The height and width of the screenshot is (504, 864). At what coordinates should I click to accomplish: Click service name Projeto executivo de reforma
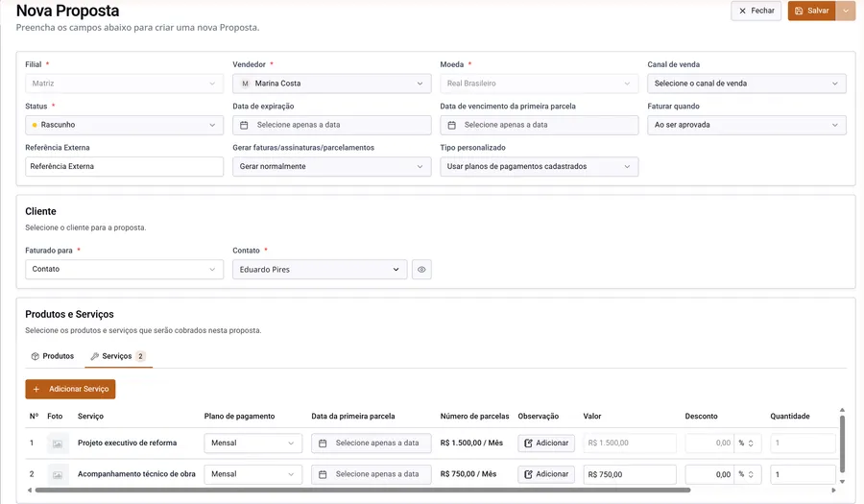(x=128, y=443)
